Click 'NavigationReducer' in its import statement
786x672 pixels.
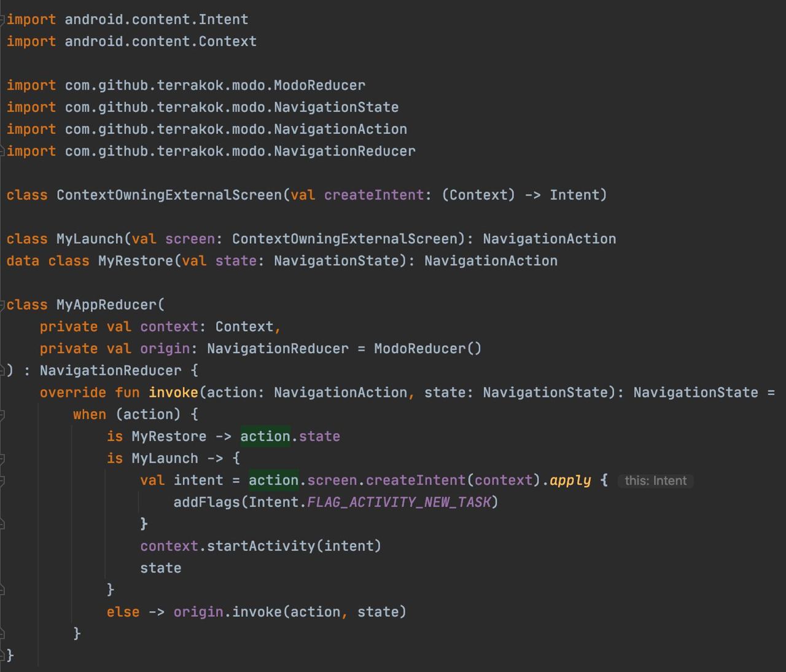(x=344, y=151)
